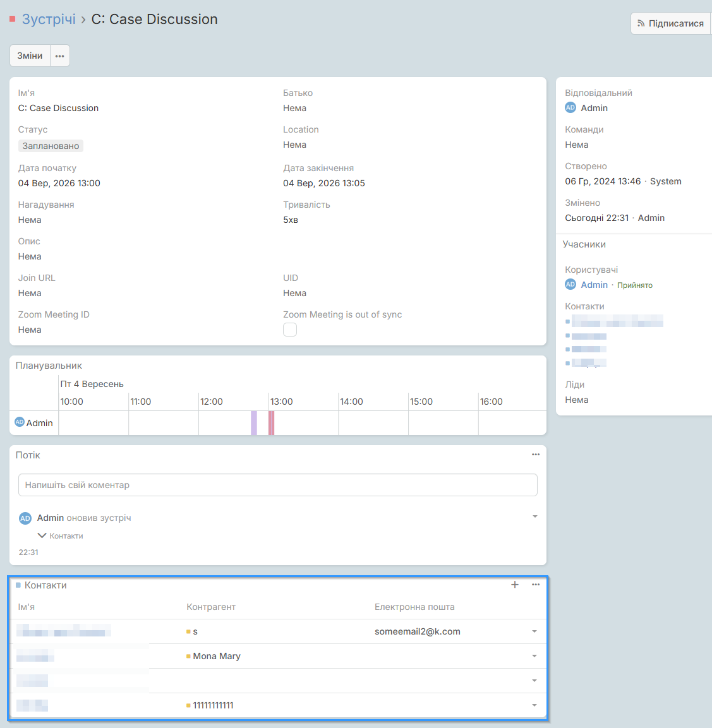Open the three-dots menu in Контакти panel

536,585
